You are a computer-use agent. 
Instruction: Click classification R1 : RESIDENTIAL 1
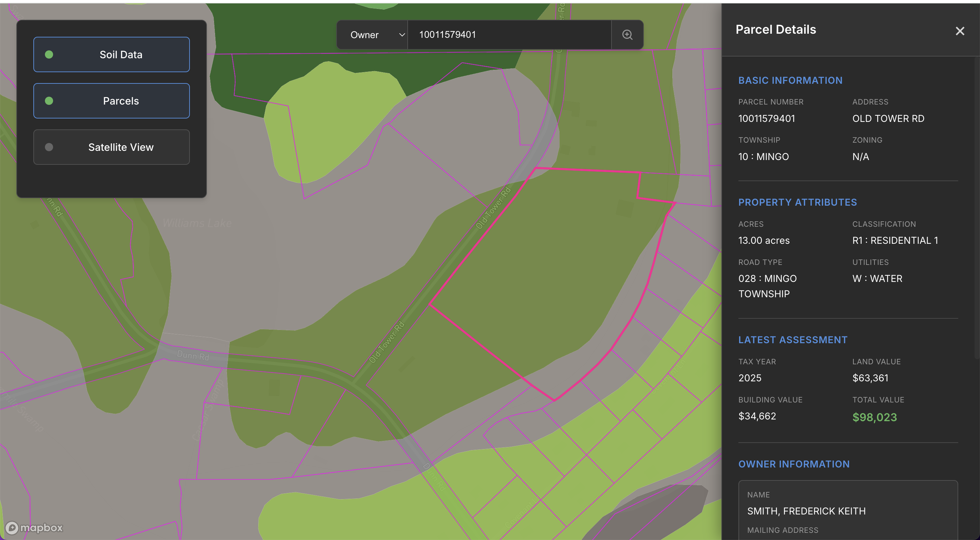tap(895, 240)
